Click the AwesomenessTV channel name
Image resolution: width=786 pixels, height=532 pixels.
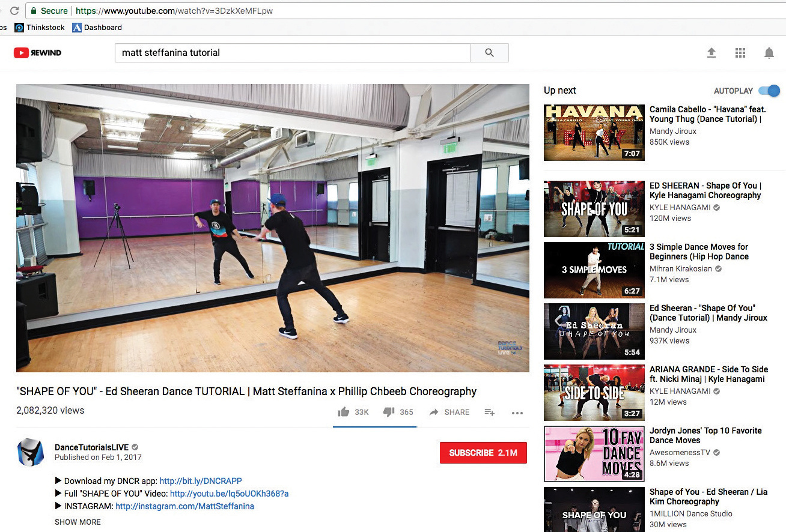click(680, 452)
